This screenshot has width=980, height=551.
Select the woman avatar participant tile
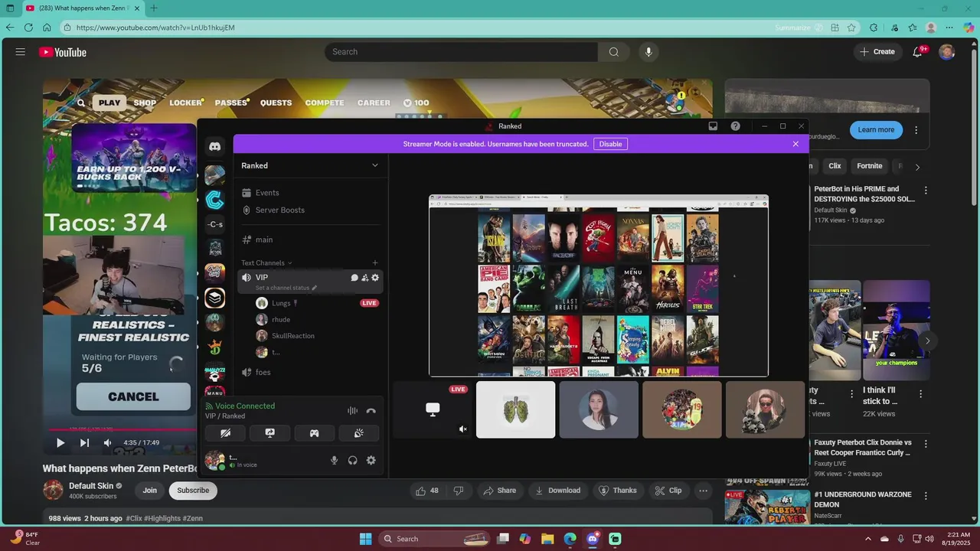pos(599,410)
